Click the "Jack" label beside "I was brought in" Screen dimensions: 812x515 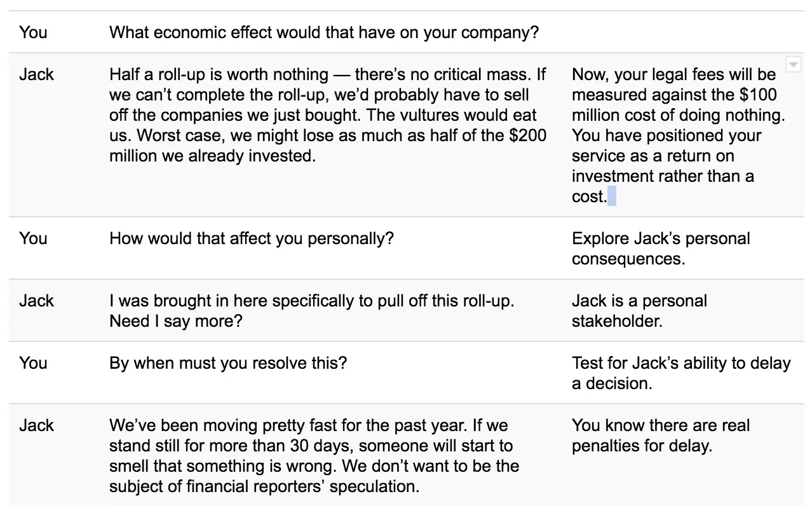(x=36, y=301)
